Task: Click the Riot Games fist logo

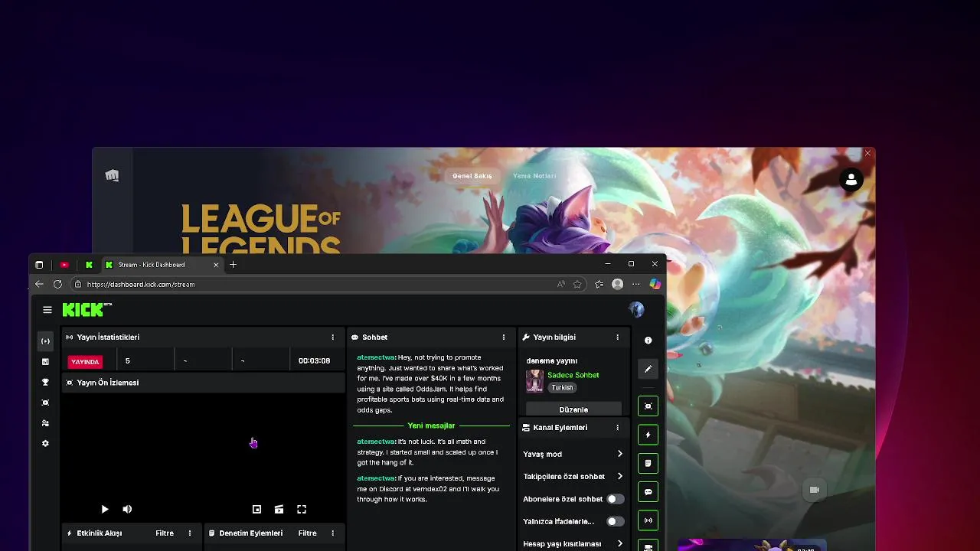Action: coord(112,175)
